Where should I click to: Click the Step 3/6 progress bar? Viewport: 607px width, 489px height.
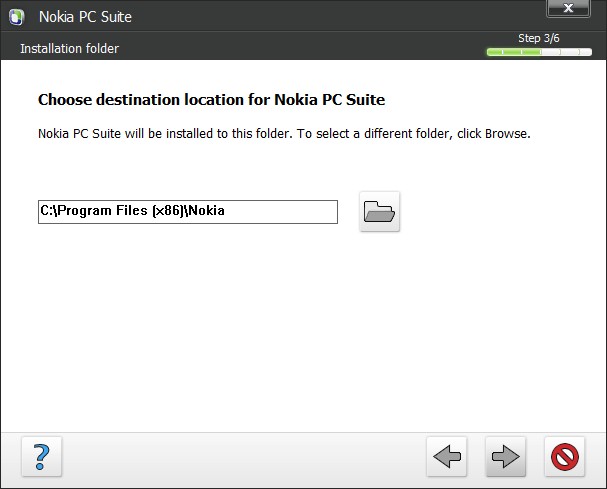[539, 52]
